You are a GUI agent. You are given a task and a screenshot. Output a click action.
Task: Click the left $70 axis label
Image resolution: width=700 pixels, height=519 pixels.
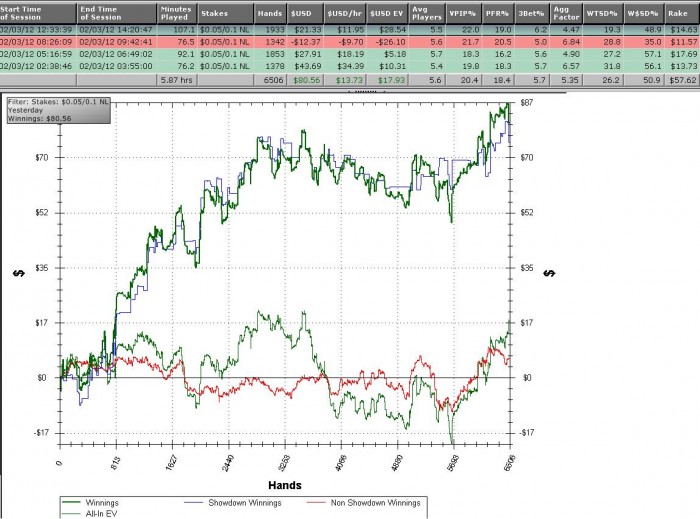click(42, 158)
